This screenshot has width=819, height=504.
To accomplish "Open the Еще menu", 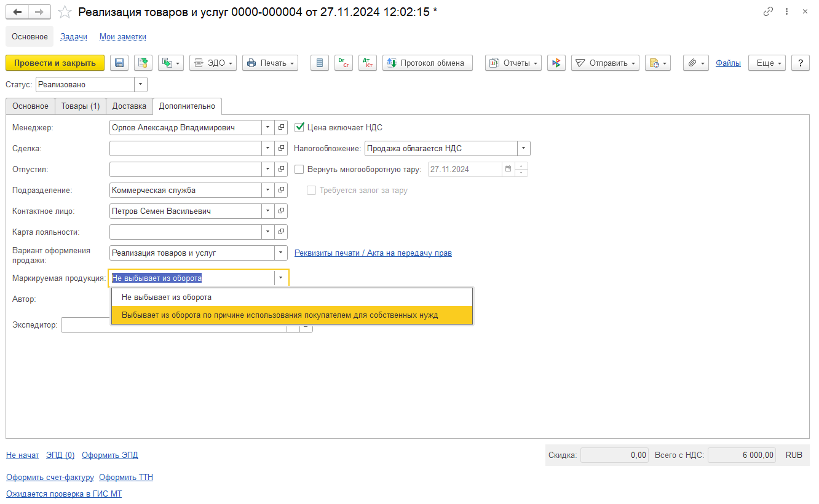I will click(767, 63).
